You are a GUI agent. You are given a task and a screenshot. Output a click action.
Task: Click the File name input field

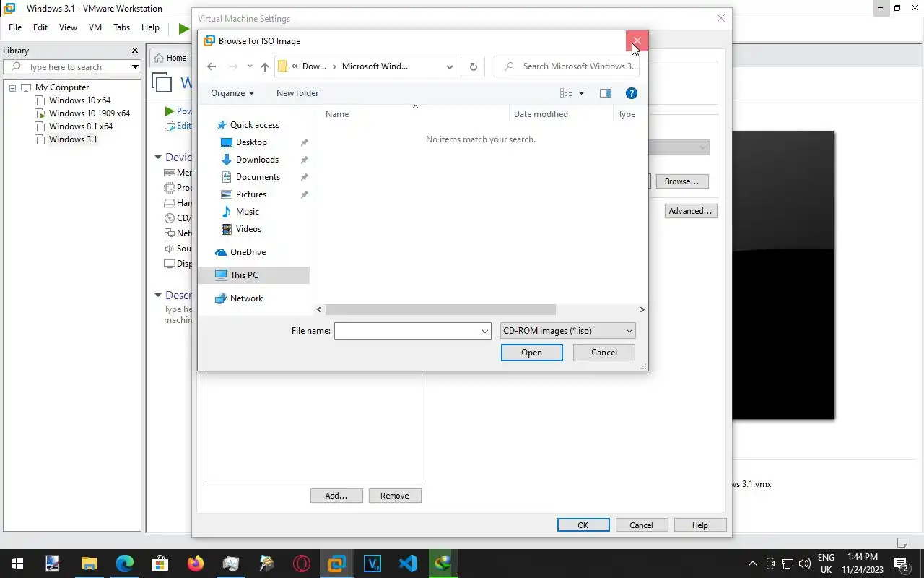(406, 331)
